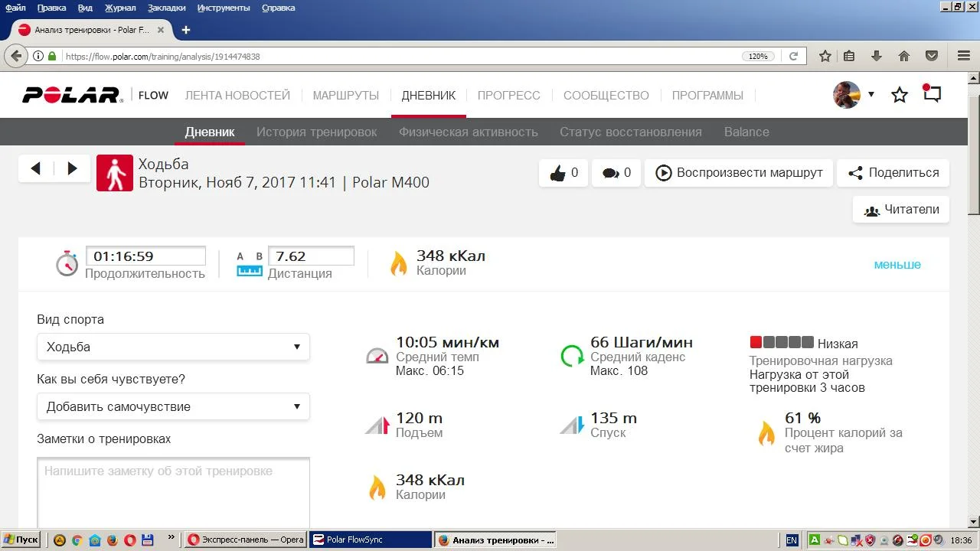Screen dimensions: 980x551
Task: Open the Журнал menu
Action: click(x=120, y=8)
